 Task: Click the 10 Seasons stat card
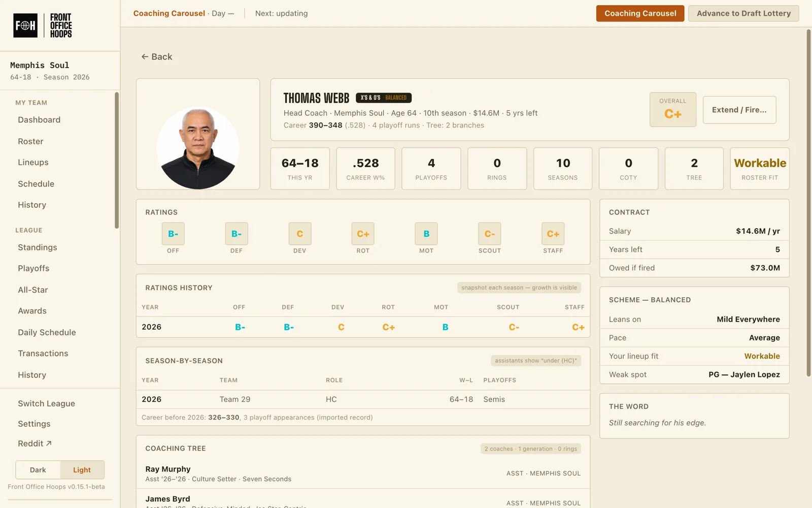click(x=563, y=169)
